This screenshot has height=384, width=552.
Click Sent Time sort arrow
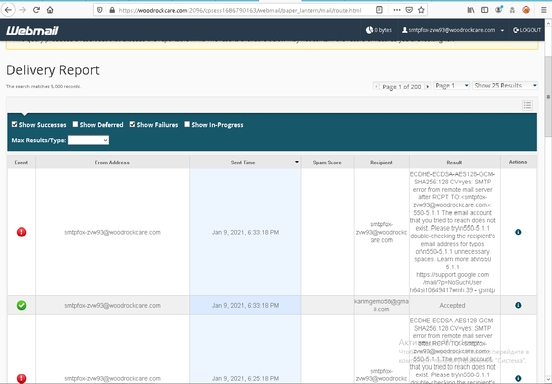[x=297, y=162]
